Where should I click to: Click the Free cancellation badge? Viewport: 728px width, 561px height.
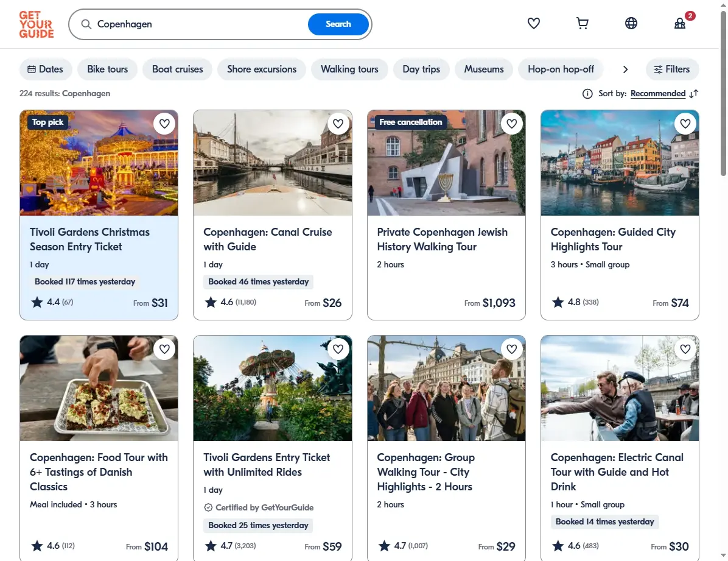[410, 122]
